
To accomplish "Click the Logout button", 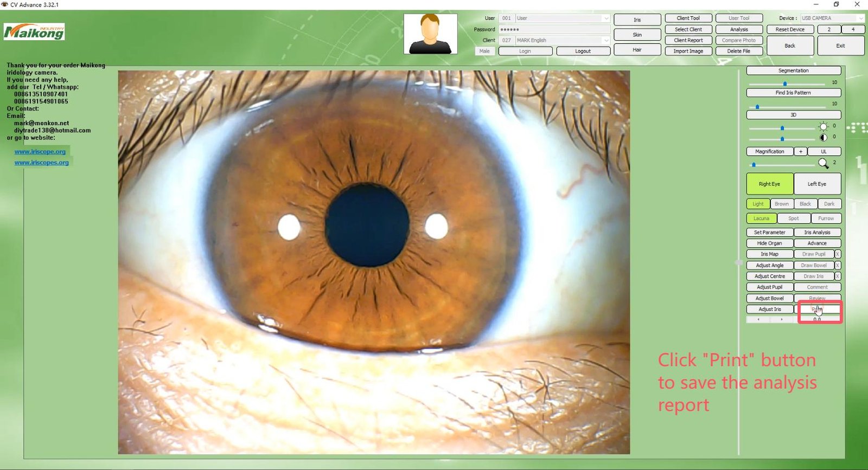I will (583, 51).
